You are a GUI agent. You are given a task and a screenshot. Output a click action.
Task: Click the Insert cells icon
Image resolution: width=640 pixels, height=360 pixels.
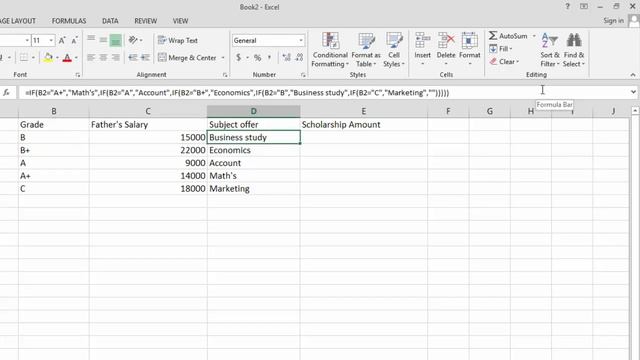pyautogui.click(x=422, y=40)
